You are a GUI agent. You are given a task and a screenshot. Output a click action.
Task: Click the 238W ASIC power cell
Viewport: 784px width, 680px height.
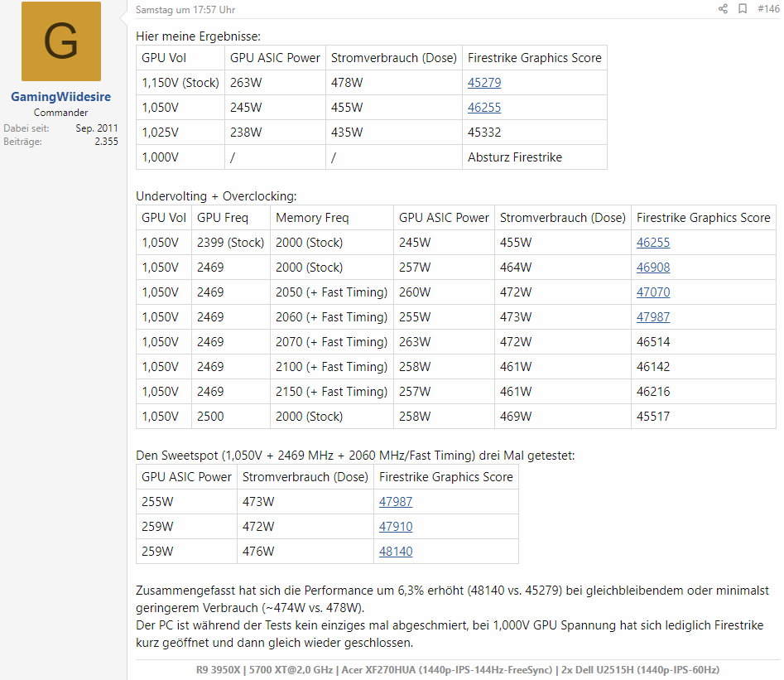(276, 133)
